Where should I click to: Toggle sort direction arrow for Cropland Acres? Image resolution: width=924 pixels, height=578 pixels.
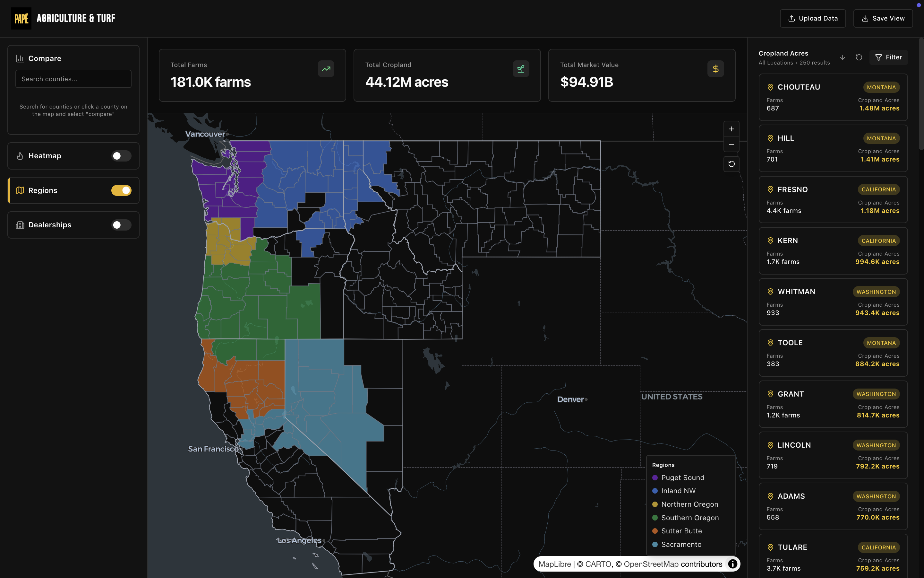point(843,57)
